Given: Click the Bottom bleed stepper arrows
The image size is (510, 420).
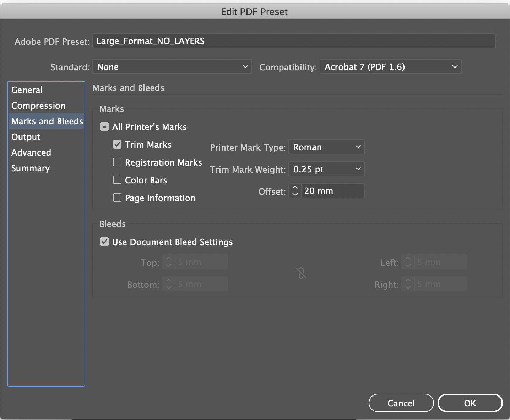Looking at the screenshot, I should coord(168,284).
